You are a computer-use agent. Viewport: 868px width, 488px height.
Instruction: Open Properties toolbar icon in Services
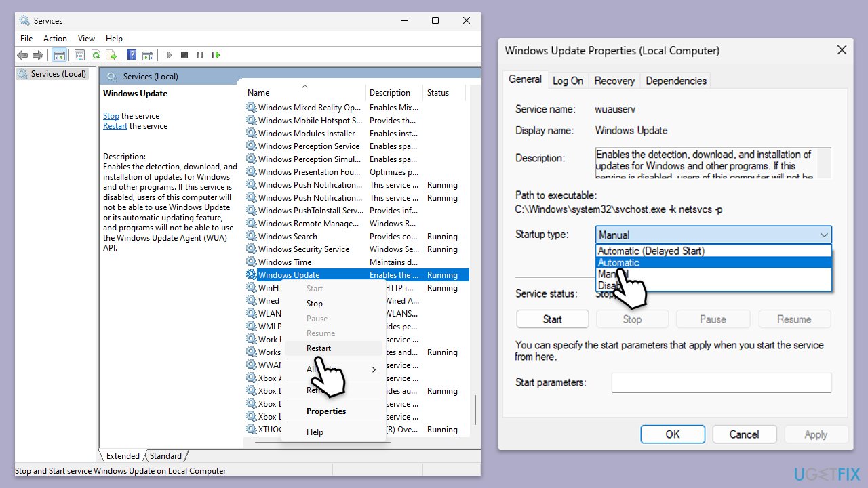pyautogui.click(x=79, y=55)
